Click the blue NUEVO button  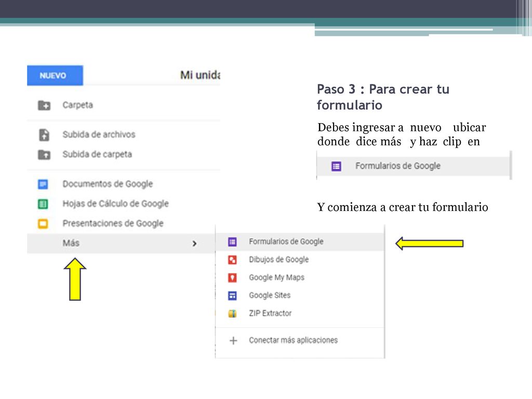tap(55, 75)
